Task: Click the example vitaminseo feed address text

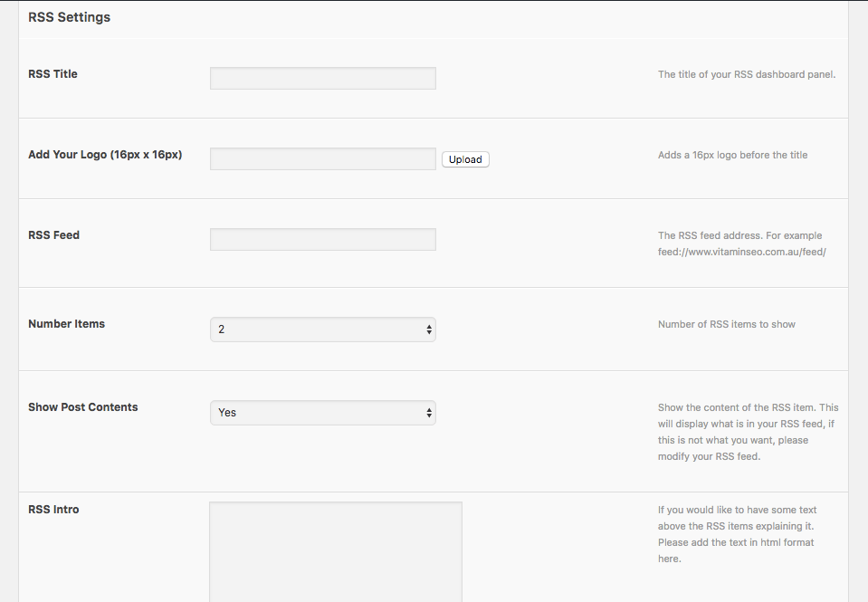Action: pos(741,252)
